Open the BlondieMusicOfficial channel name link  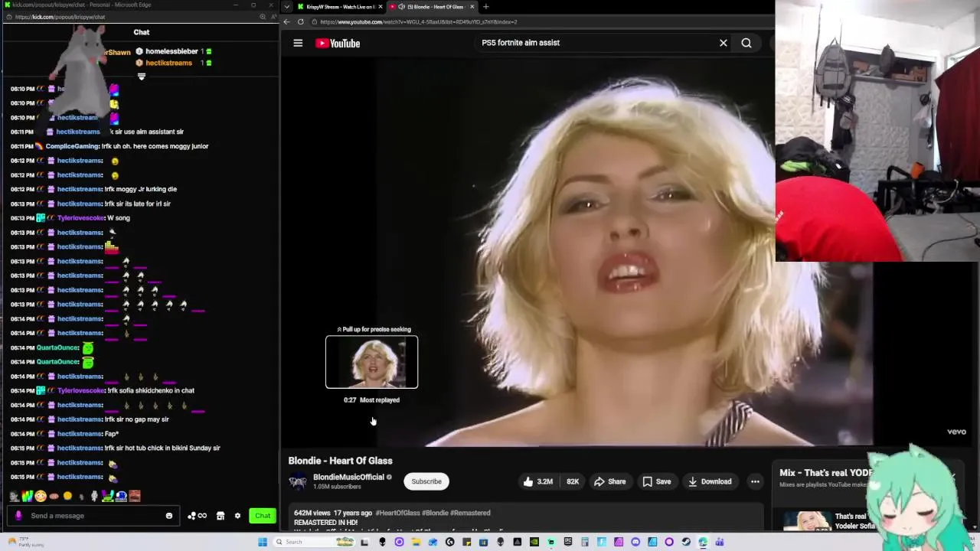[x=348, y=477]
